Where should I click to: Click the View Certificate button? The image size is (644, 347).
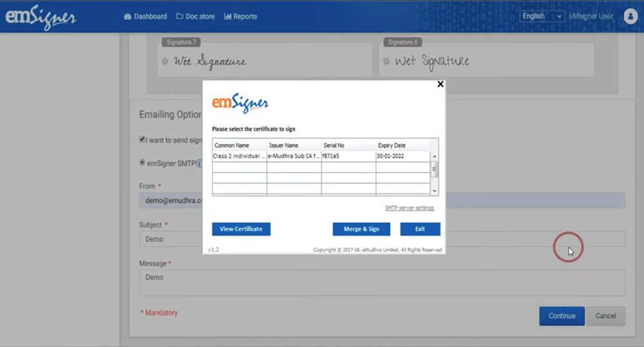click(x=241, y=229)
